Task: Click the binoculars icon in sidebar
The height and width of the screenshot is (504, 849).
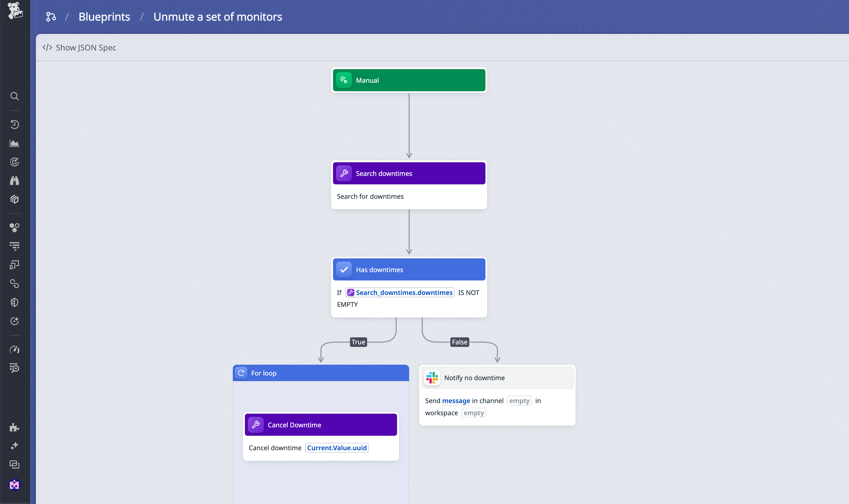Action: click(14, 180)
